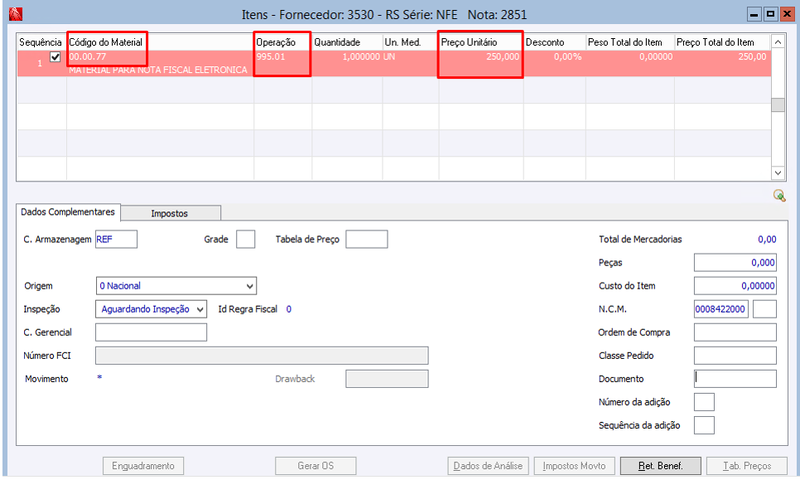800x480 pixels.
Task: Click MATERIAL PARA NOTA FISCAL ELETRONICA description
Action: click(x=158, y=70)
